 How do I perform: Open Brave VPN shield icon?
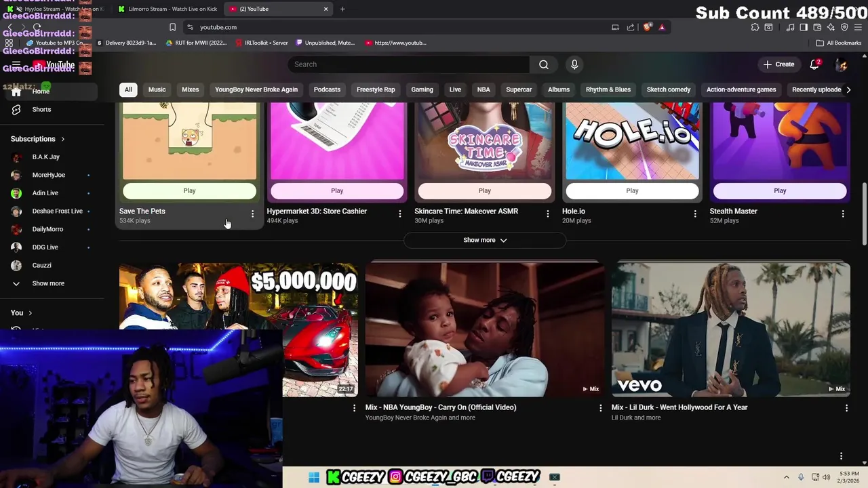(x=844, y=27)
